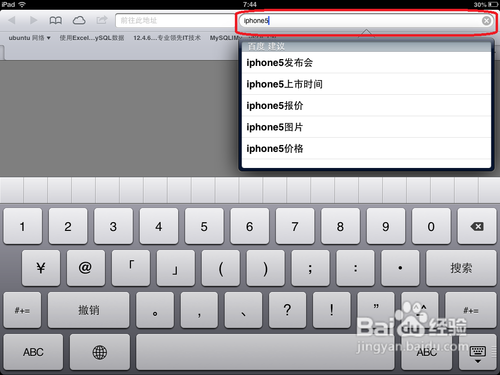
Task: Tap the comma key
Action: (199, 310)
